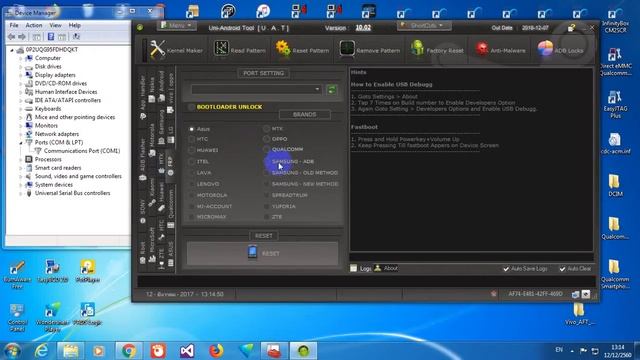Toggle the Auto Clear checkbox
Viewport: 640px width, 360px height.
(562, 269)
